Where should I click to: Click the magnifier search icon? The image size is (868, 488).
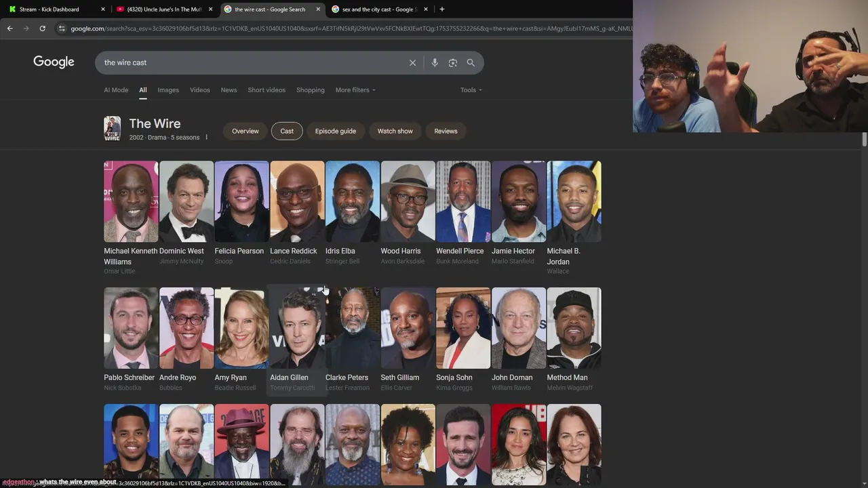point(471,62)
